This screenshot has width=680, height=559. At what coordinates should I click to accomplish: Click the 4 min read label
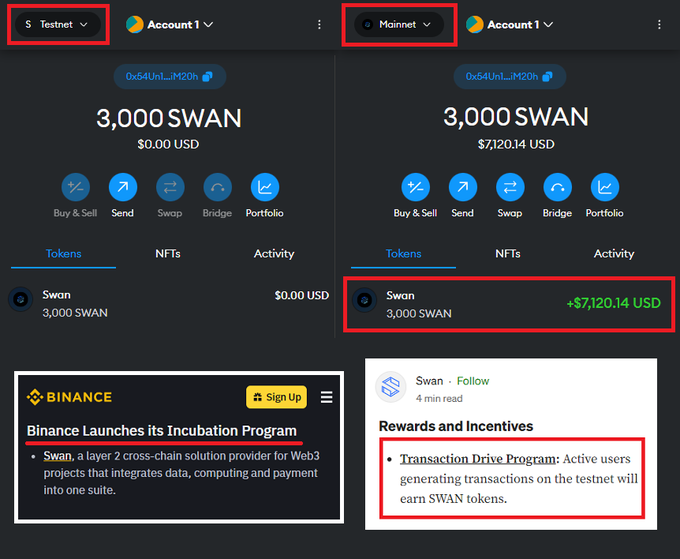(439, 398)
